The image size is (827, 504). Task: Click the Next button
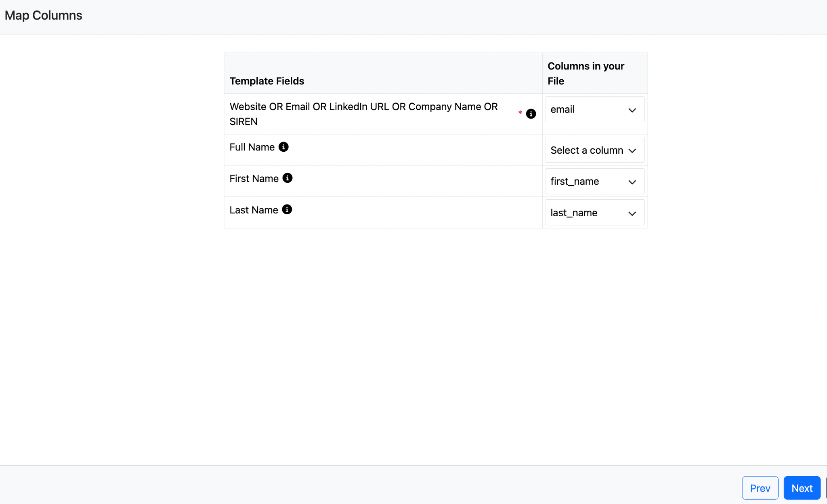(802, 488)
